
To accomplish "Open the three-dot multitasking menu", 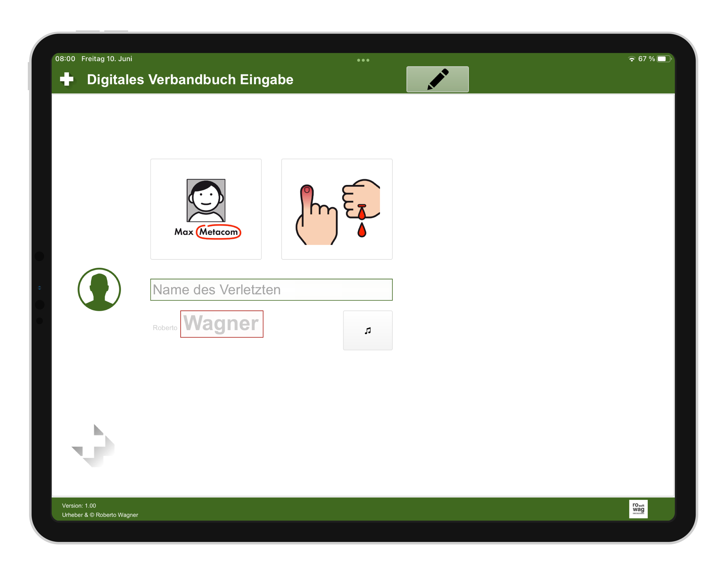I will [x=363, y=60].
